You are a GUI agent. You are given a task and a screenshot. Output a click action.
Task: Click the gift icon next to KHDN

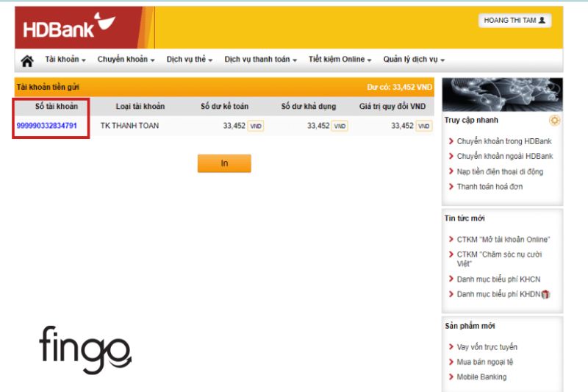click(x=545, y=294)
